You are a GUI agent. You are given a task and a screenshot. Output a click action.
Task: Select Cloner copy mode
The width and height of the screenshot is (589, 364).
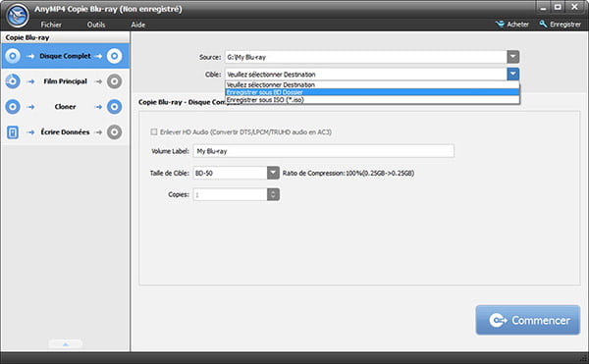pyautogui.click(x=66, y=107)
